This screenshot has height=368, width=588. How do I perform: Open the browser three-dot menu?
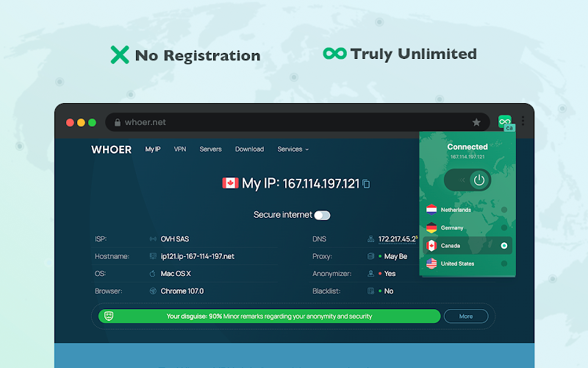click(x=523, y=121)
